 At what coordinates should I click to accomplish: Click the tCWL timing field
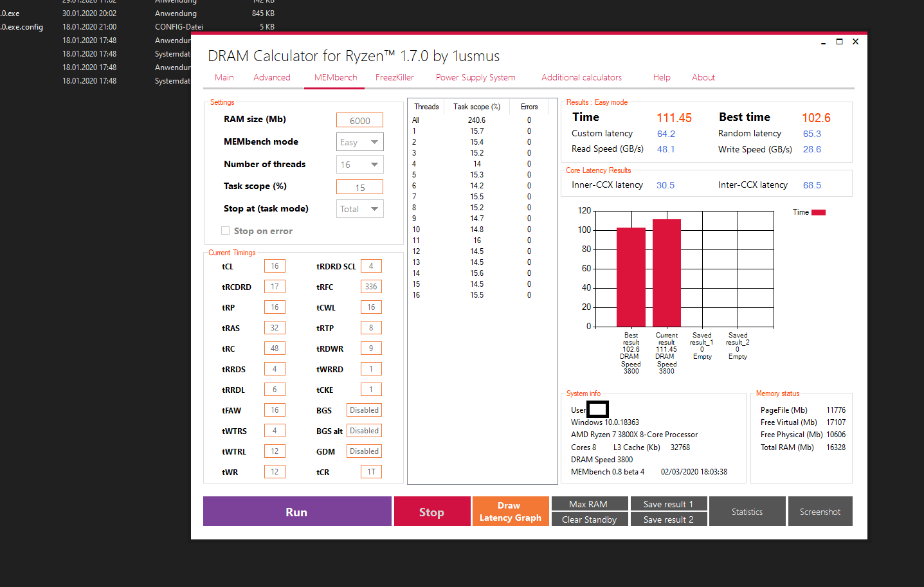pyautogui.click(x=371, y=307)
